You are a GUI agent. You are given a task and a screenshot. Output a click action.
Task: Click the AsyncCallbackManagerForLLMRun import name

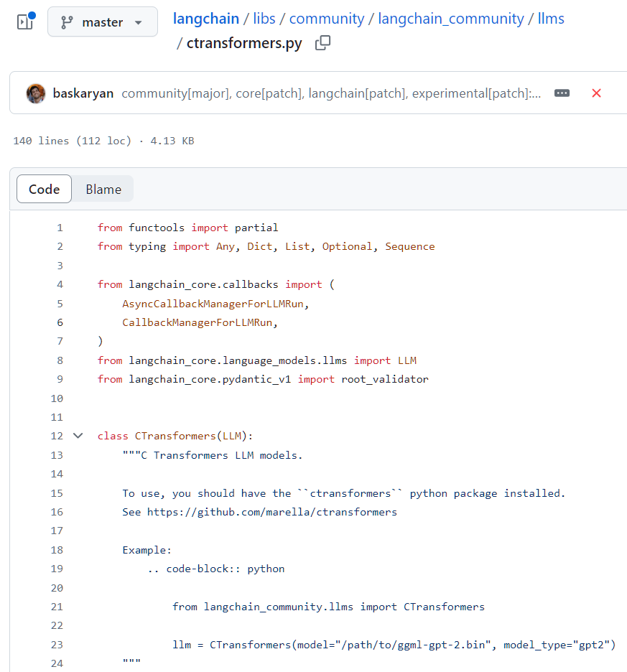coord(213,304)
